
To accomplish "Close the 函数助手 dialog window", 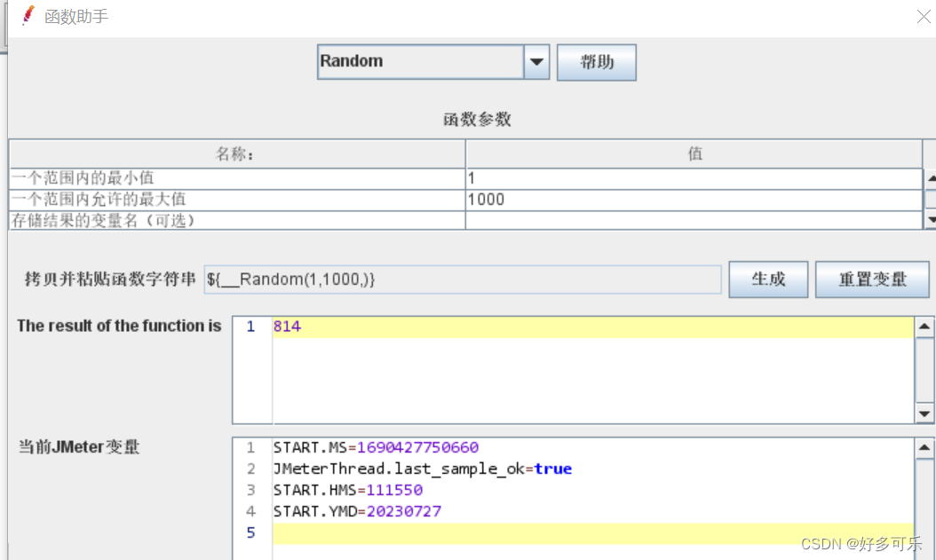I will [924, 17].
